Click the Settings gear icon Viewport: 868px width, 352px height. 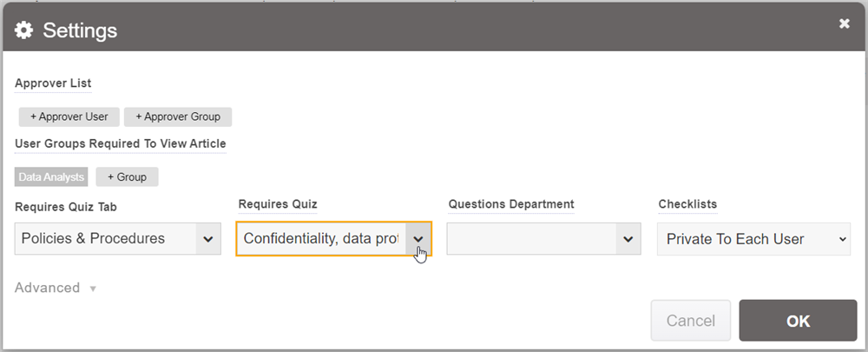pos(24,30)
